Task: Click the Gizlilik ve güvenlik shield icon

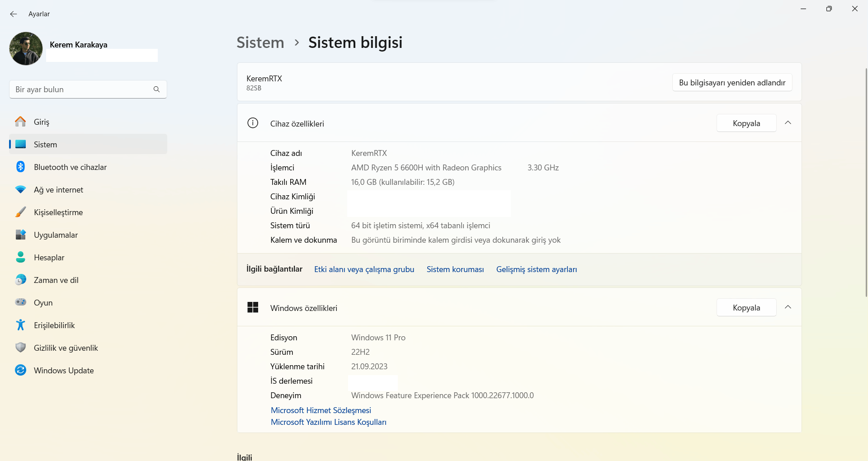Action: 20,348
